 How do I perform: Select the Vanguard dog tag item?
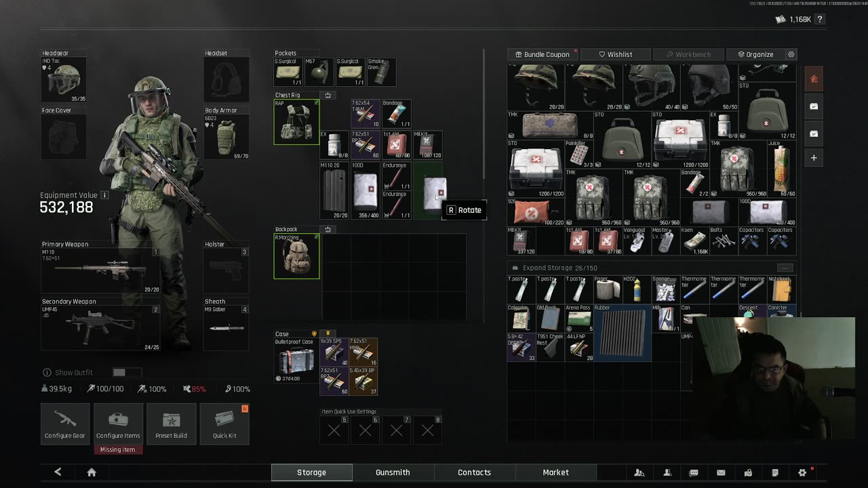point(637,241)
